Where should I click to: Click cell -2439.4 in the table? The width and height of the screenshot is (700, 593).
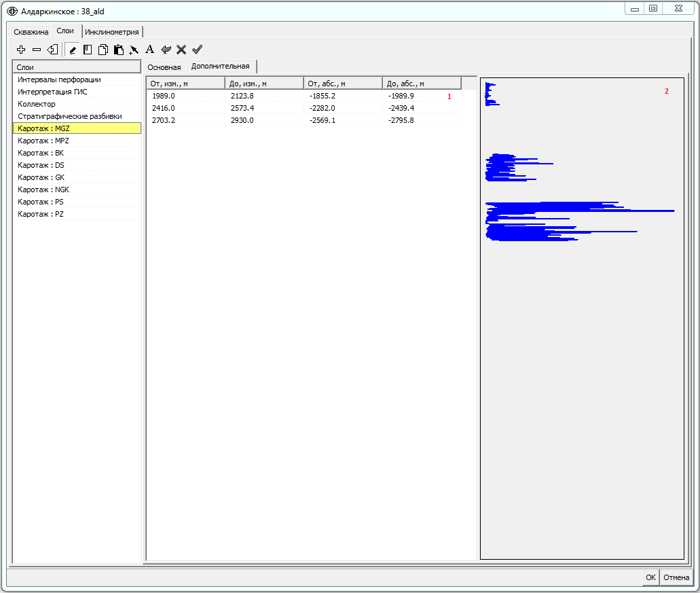422,108
